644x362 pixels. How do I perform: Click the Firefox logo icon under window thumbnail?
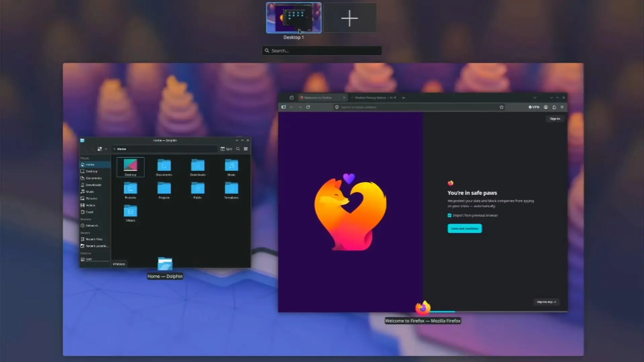pyautogui.click(x=423, y=307)
